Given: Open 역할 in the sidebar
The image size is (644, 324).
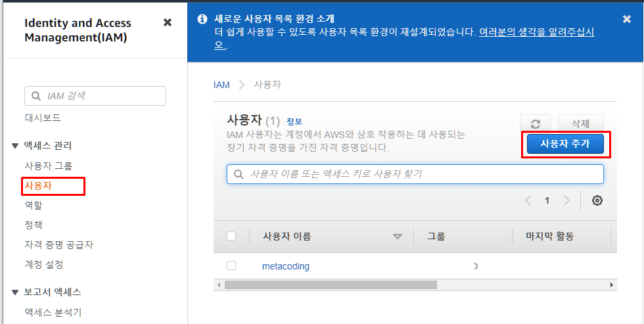Looking at the screenshot, I should point(34,205).
